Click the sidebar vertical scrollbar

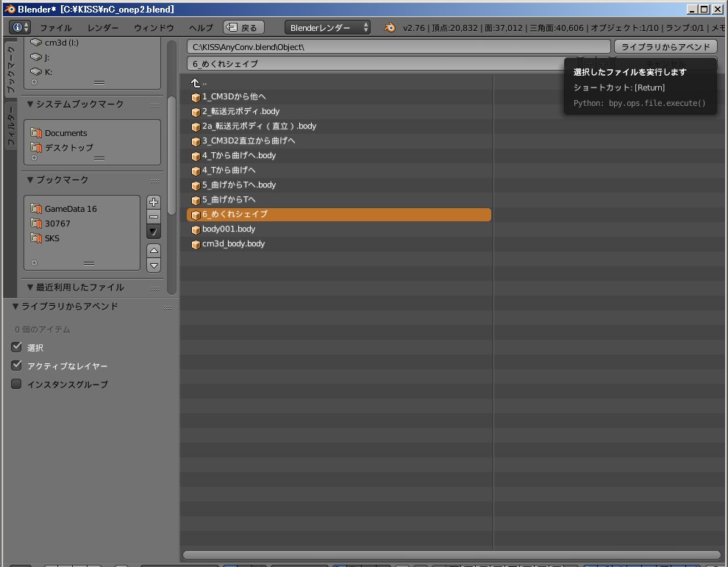tap(171, 156)
